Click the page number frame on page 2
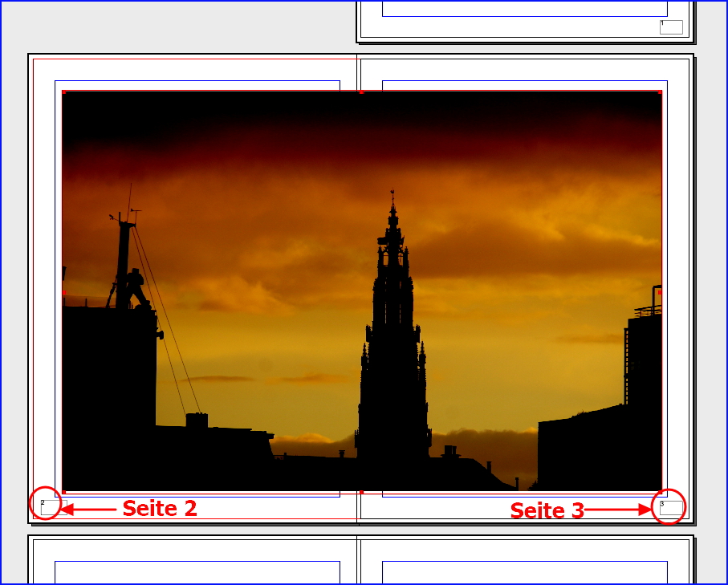Viewport: 728px width, 585px height. click(47, 506)
